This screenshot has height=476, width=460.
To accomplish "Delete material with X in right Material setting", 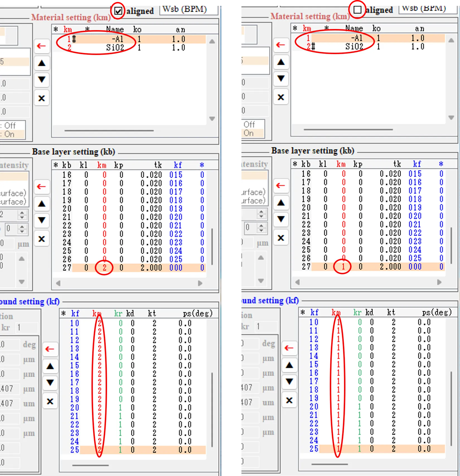I will 281,97.
